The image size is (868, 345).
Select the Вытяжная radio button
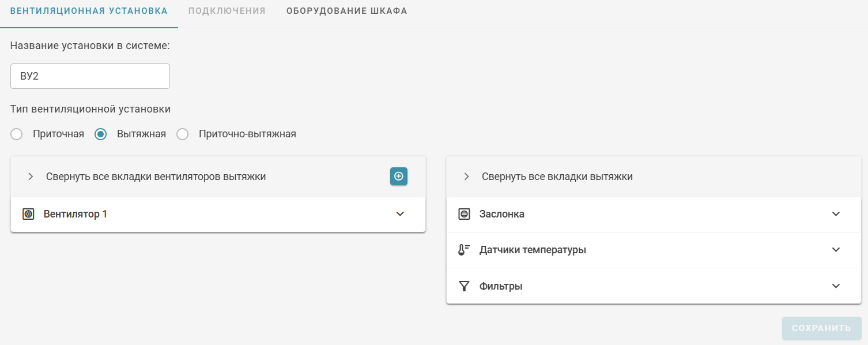pos(100,134)
